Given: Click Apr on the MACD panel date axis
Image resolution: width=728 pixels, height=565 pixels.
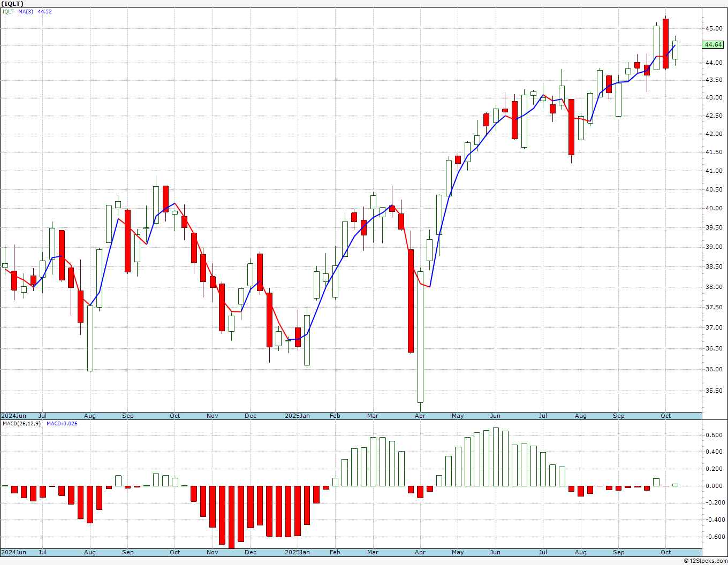Looking at the screenshot, I should [x=420, y=552].
